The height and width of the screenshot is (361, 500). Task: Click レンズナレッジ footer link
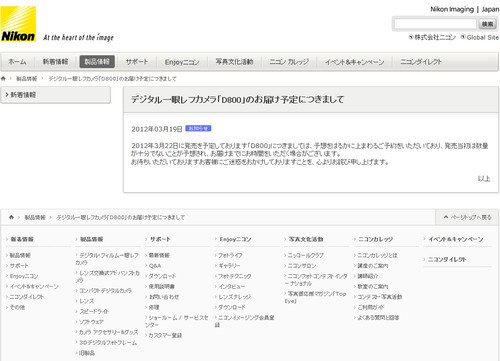tap(234, 297)
